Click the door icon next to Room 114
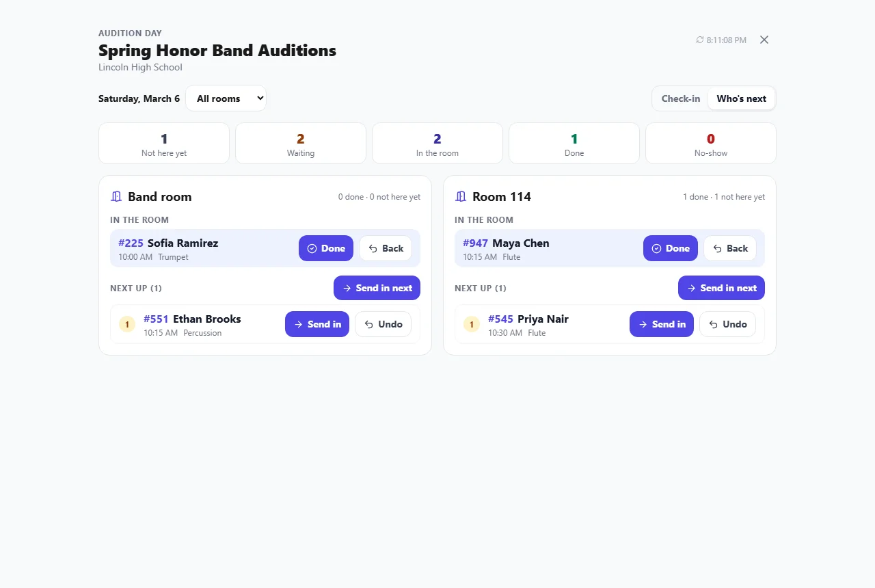875x588 pixels. [x=461, y=197]
